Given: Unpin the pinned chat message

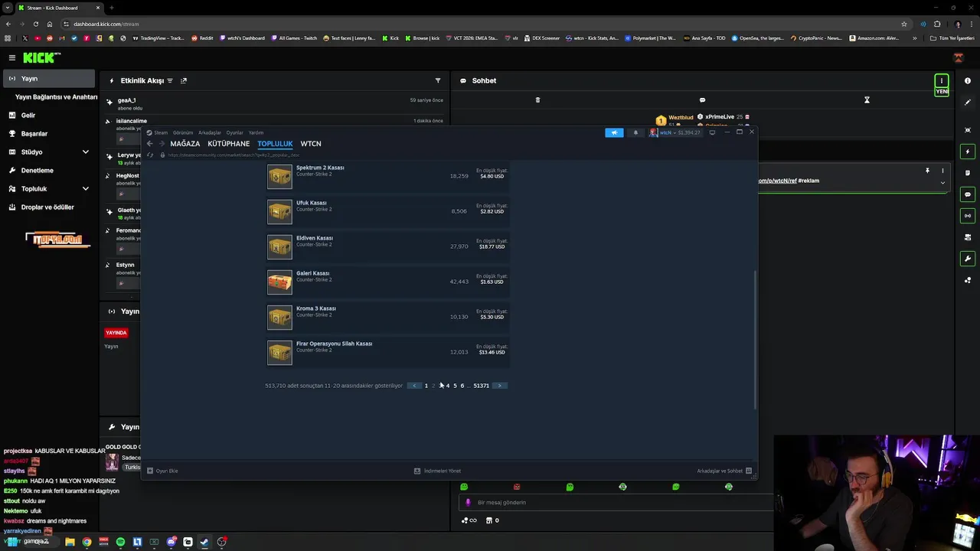Looking at the screenshot, I should 927,171.
